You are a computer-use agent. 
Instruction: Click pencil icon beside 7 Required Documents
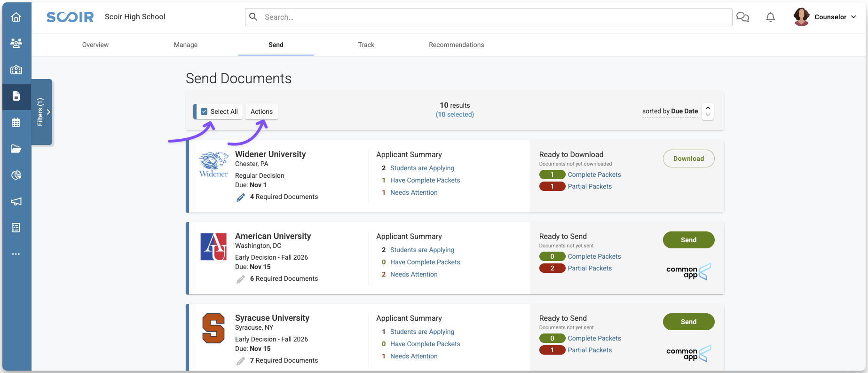(x=241, y=361)
